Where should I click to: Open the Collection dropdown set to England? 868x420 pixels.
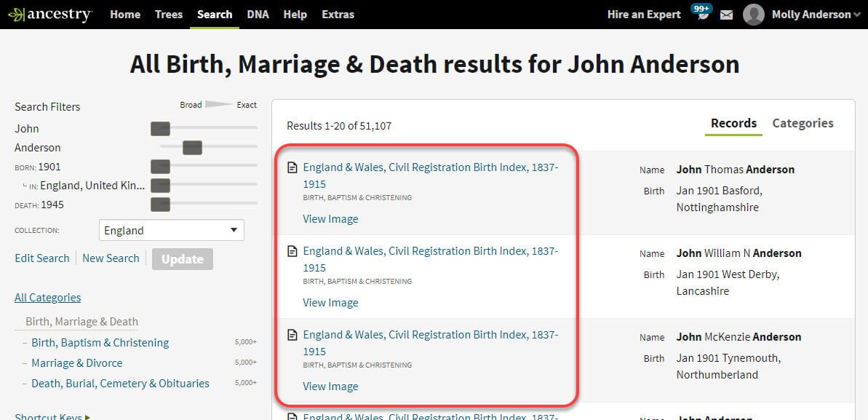point(172,231)
